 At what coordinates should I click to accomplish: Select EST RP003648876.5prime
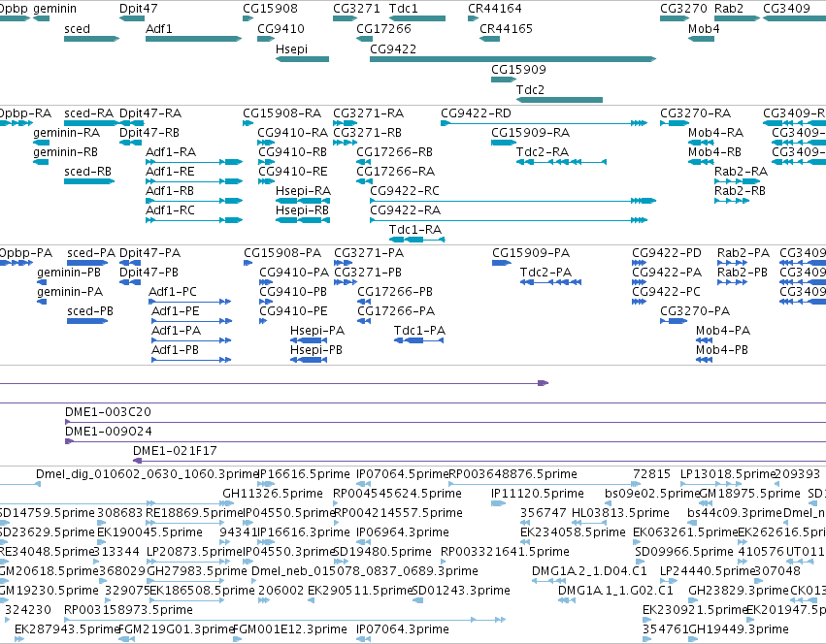pyautogui.click(x=545, y=484)
